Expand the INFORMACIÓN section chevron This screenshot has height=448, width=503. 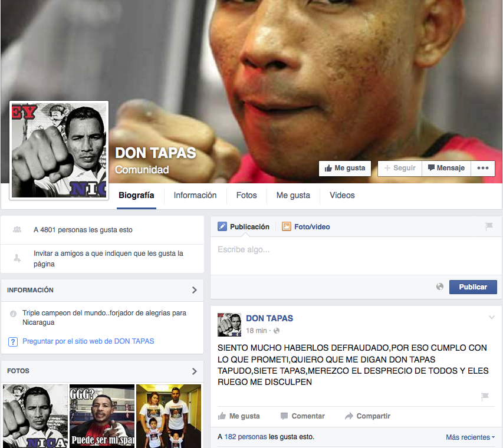point(194,290)
